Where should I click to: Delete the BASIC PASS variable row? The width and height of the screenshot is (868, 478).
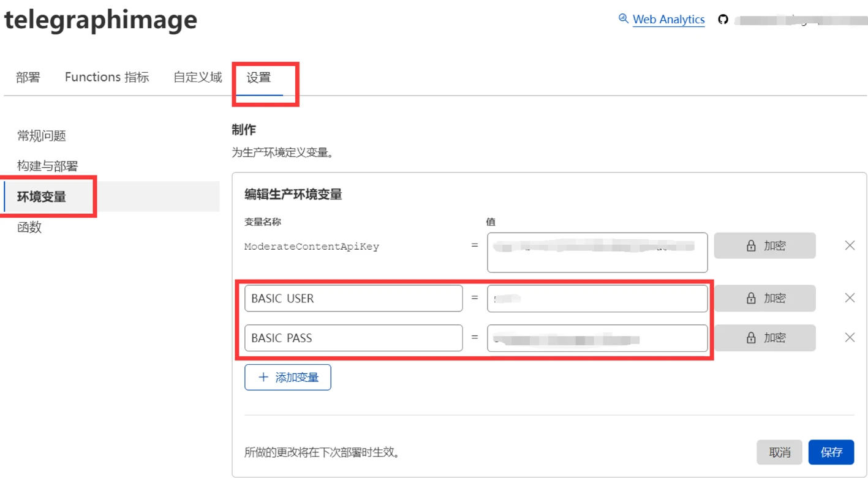click(850, 338)
